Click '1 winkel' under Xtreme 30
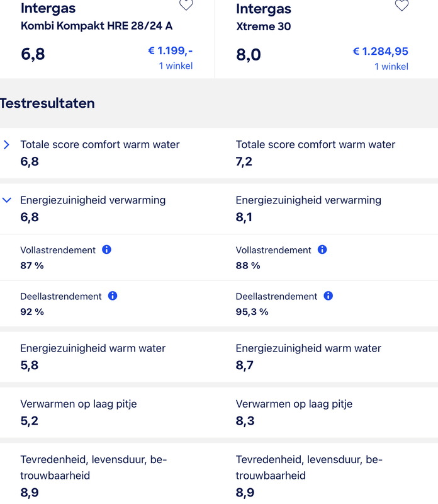Viewport: 438px width, 504px height. [391, 66]
